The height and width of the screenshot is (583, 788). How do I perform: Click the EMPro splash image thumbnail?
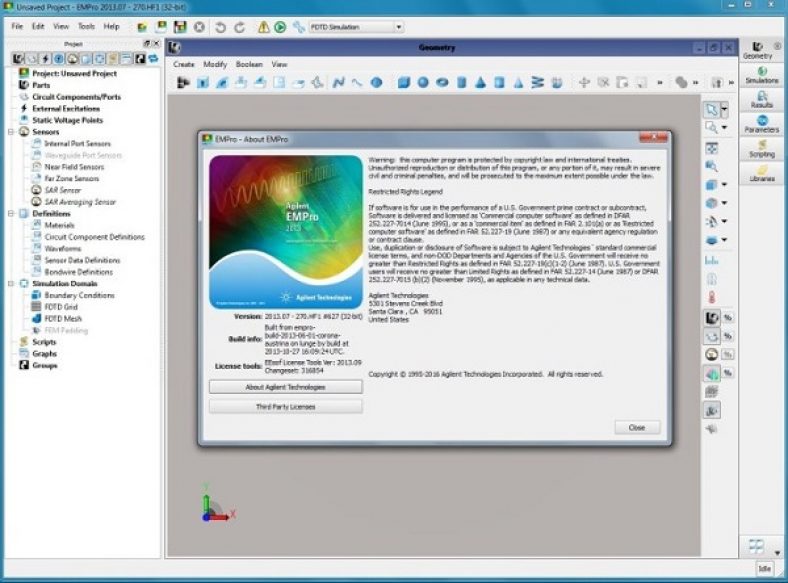285,232
